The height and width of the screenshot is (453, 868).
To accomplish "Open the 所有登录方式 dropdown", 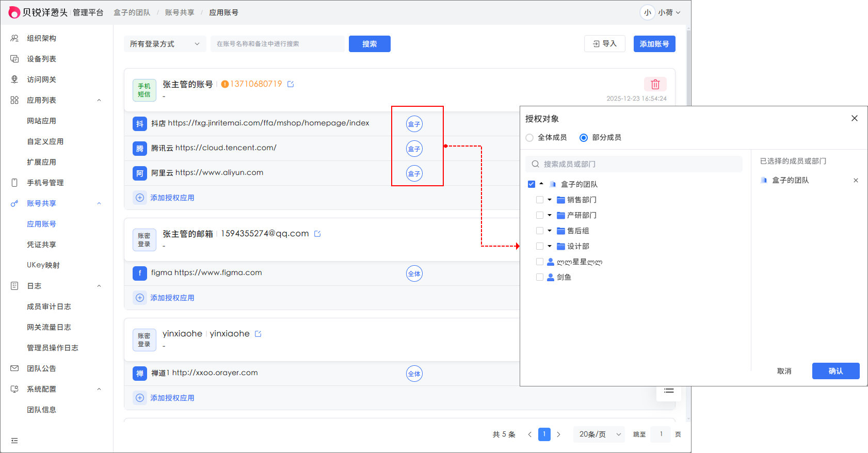I will point(165,44).
